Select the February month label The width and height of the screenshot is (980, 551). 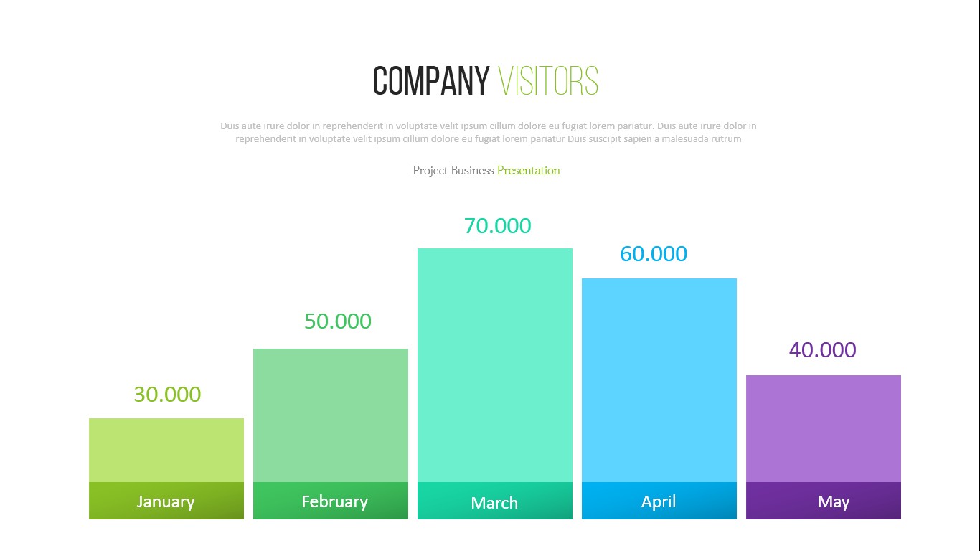click(334, 501)
